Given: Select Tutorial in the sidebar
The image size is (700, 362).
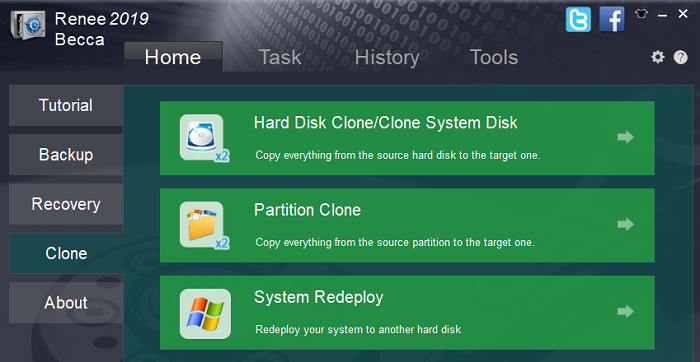Looking at the screenshot, I should tap(66, 105).
